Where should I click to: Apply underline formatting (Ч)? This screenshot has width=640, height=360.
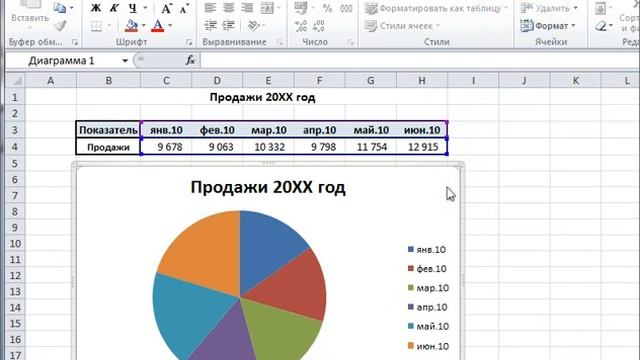click(x=132, y=8)
